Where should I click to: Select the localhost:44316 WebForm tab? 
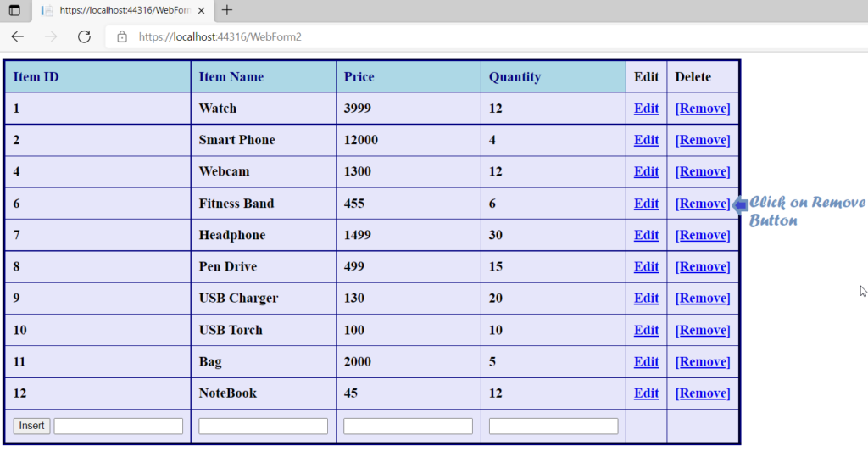coord(122,10)
